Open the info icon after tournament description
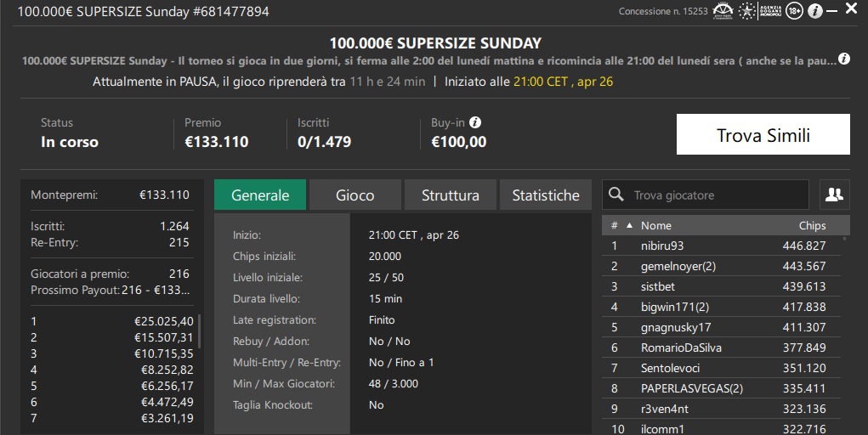 click(x=843, y=59)
